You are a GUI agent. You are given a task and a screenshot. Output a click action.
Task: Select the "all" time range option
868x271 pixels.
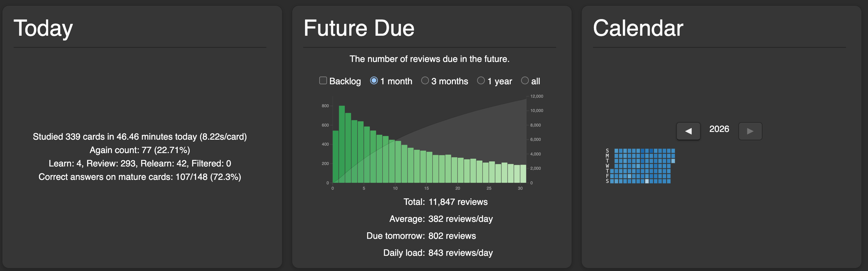tap(525, 81)
